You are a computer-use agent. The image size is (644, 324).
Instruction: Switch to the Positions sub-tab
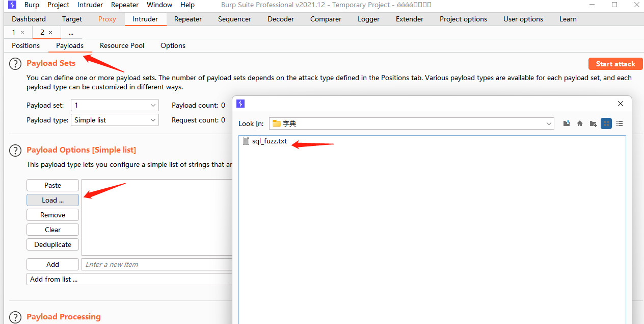[25, 45]
